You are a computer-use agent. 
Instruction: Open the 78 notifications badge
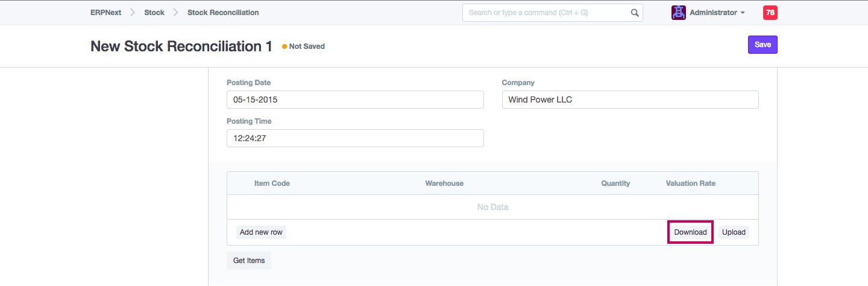(x=770, y=13)
